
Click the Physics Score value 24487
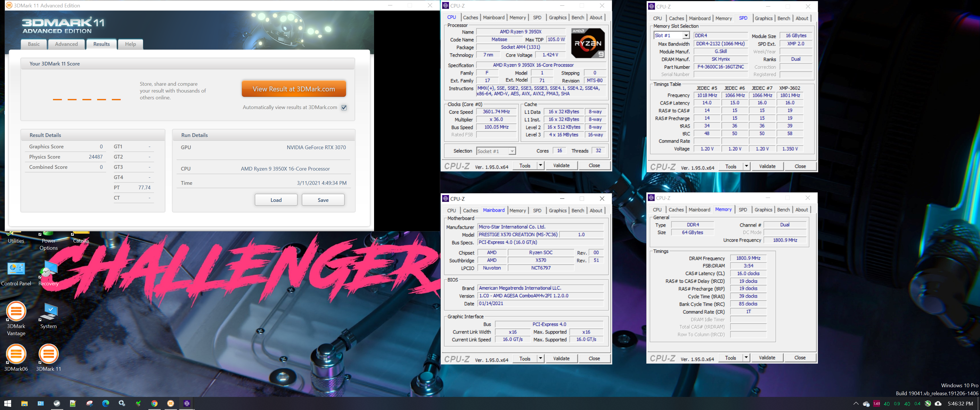coord(95,157)
